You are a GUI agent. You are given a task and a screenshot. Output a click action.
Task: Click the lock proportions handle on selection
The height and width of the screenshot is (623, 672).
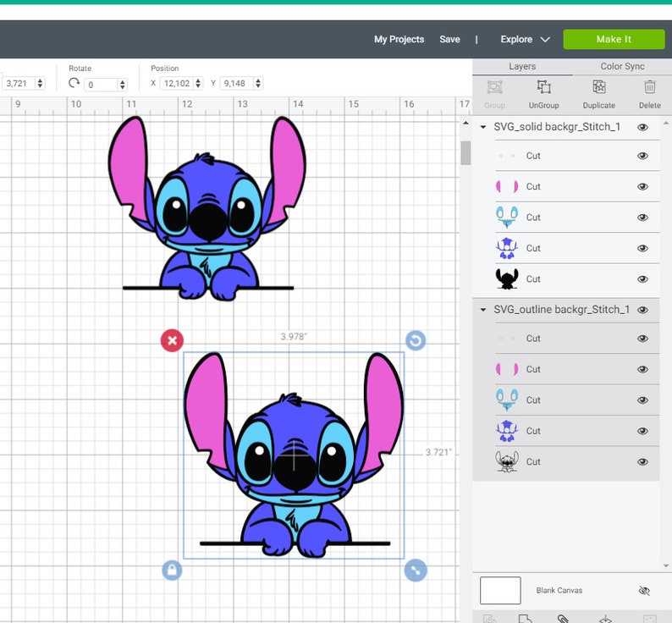tap(172, 571)
